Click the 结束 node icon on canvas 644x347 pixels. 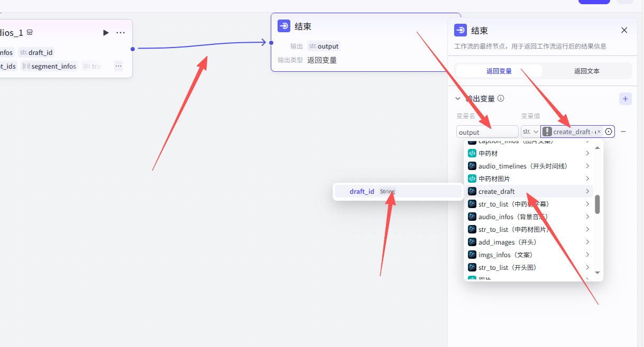(284, 26)
